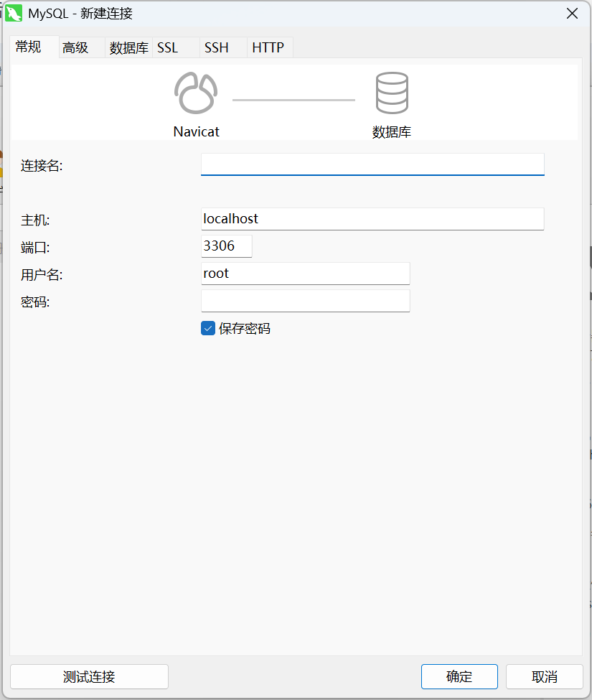Switch to the SSL tab
This screenshot has width=592, height=700.
tap(176, 47)
